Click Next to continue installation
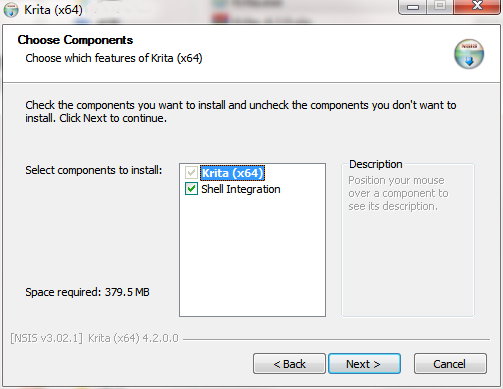This screenshot has height=389, width=503. tap(364, 364)
